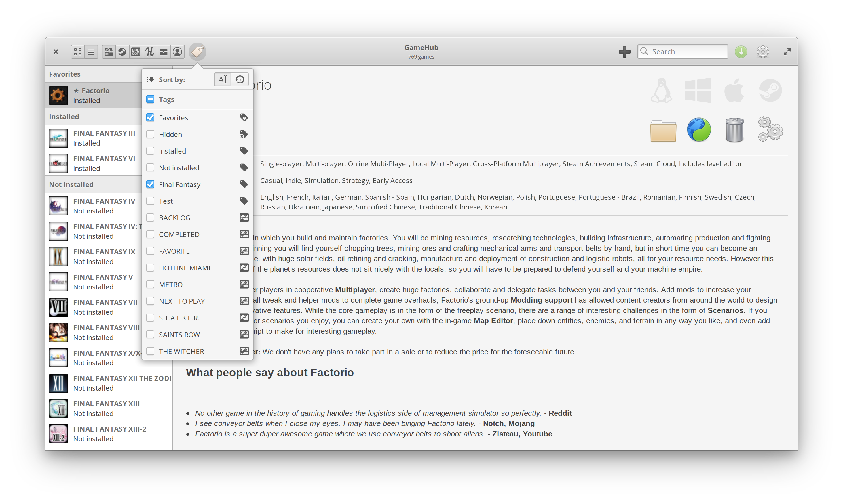Open the downloads popover green arrow
This screenshot has height=504, width=843.
[x=741, y=51]
